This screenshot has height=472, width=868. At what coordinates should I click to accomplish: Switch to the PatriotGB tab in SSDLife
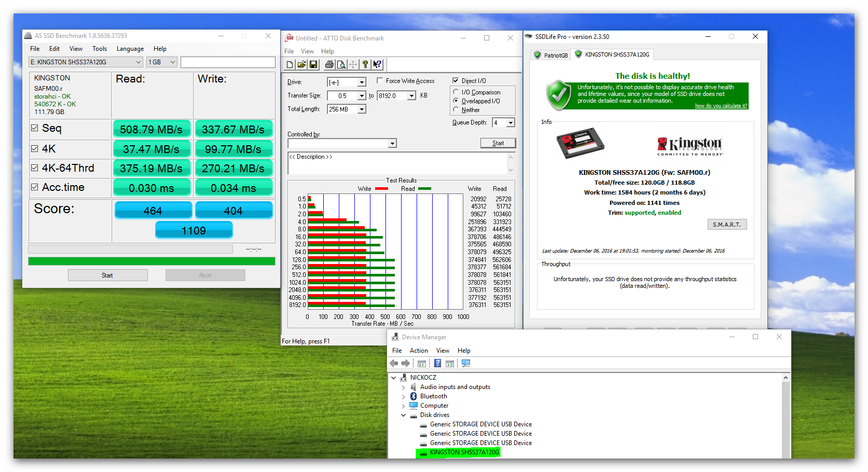[x=551, y=55]
